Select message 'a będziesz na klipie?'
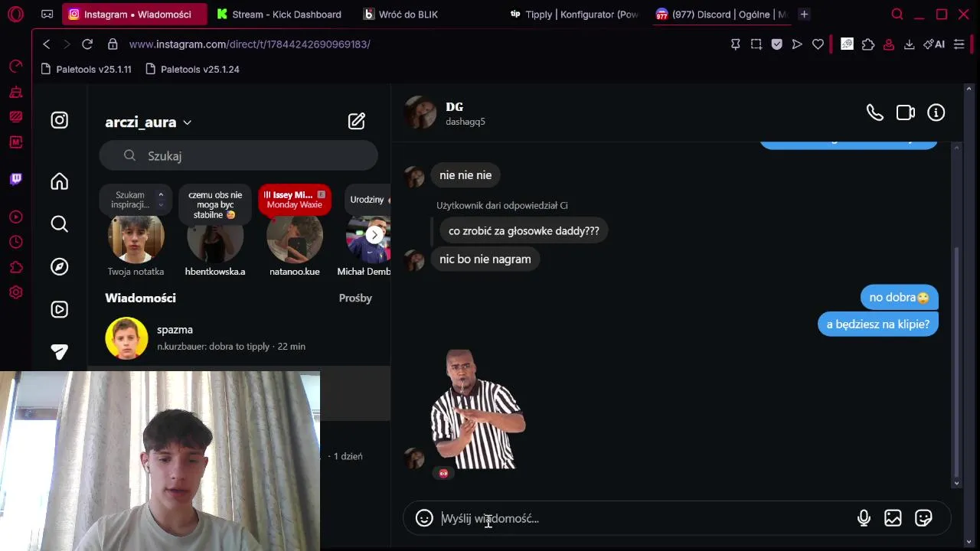The image size is (980, 551). pyautogui.click(x=878, y=324)
